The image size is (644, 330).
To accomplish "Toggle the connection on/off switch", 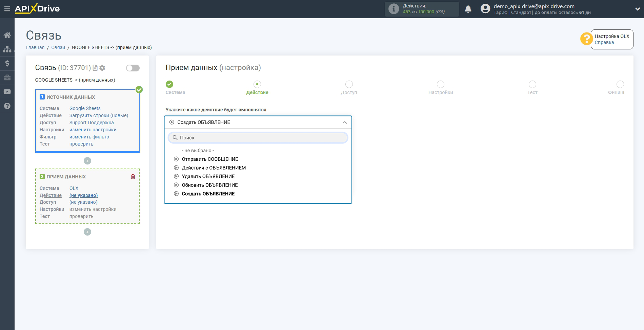I will click(x=133, y=68).
